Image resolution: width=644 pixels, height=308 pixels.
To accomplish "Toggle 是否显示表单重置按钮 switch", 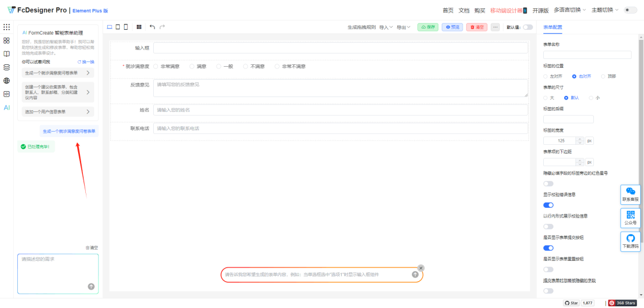I will (x=549, y=269).
